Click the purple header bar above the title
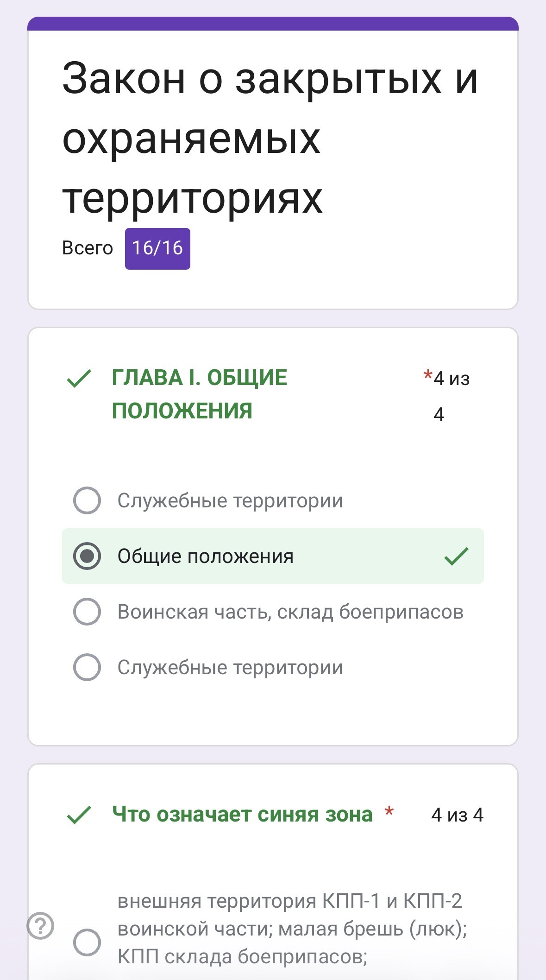Viewport: 546px width, 980px height. (273, 24)
